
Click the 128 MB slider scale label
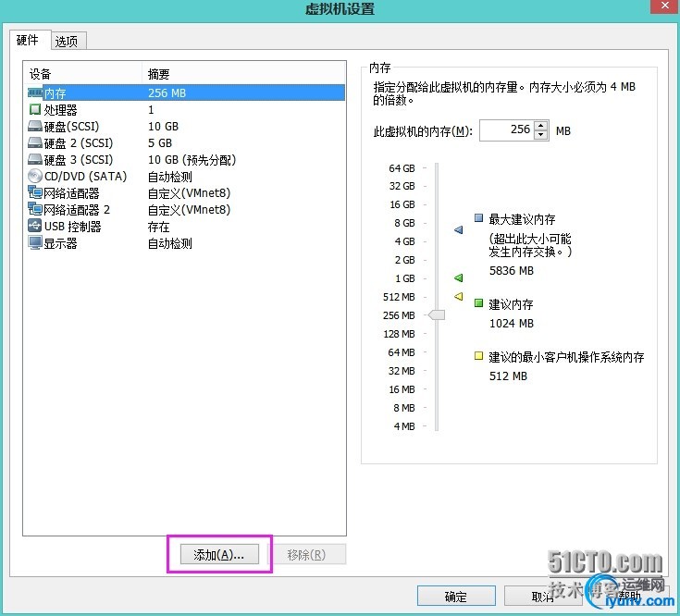(399, 333)
